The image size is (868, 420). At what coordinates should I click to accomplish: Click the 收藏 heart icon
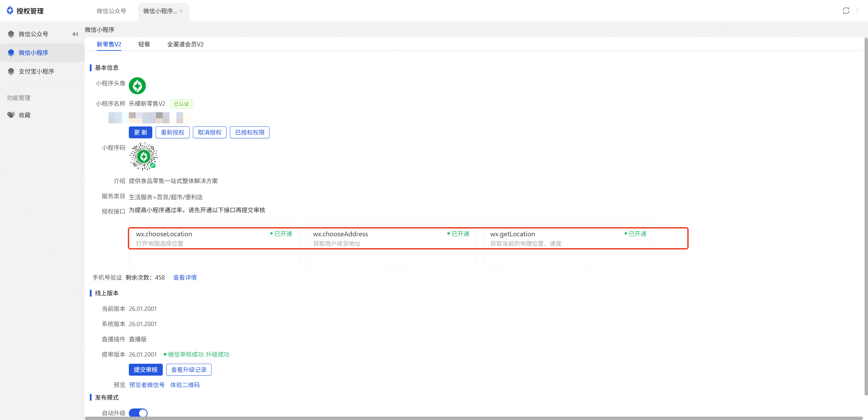[x=11, y=115]
